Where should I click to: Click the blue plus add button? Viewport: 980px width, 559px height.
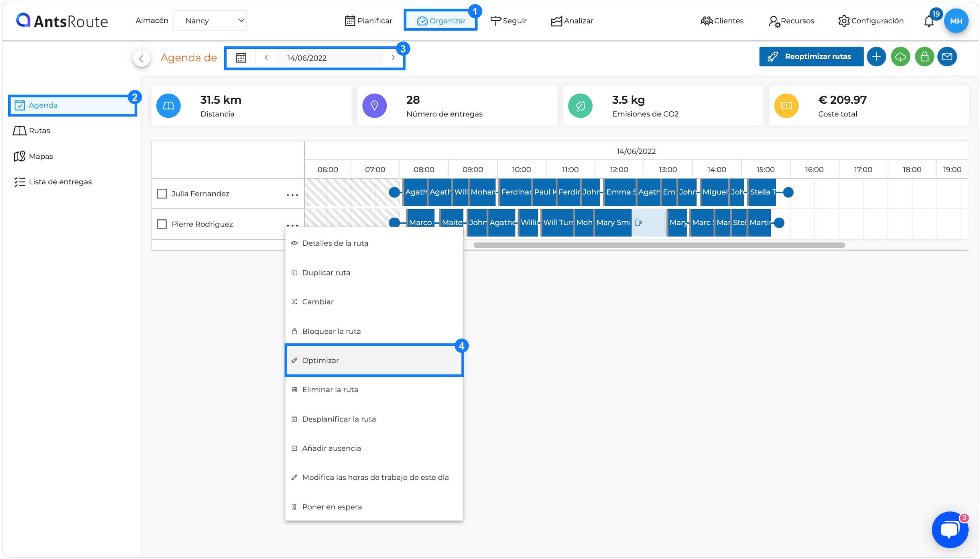[x=876, y=57]
